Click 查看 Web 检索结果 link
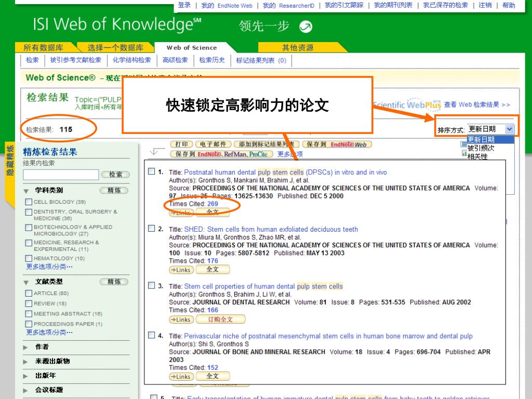This screenshot has height=399, width=532. pyautogui.click(x=477, y=104)
